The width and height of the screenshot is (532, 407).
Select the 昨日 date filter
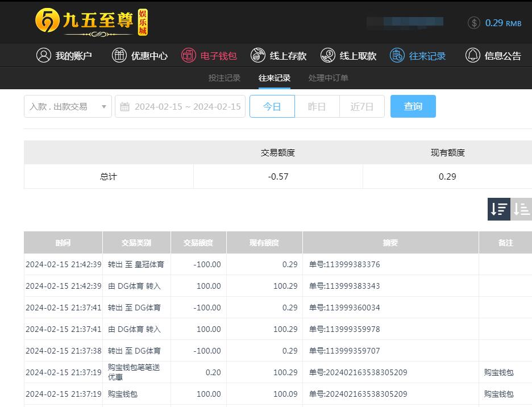pos(317,106)
